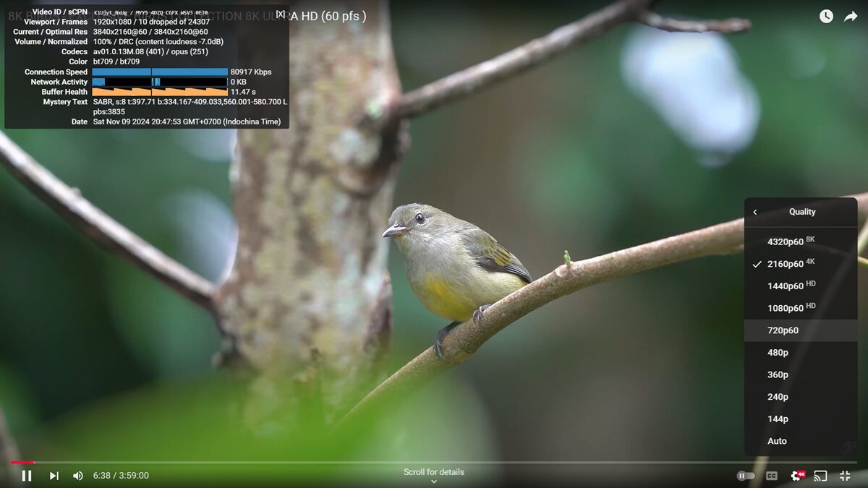Image resolution: width=868 pixels, height=488 pixels.
Task: Seek using the video progress bar
Action: pyautogui.click(x=434, y=462)
